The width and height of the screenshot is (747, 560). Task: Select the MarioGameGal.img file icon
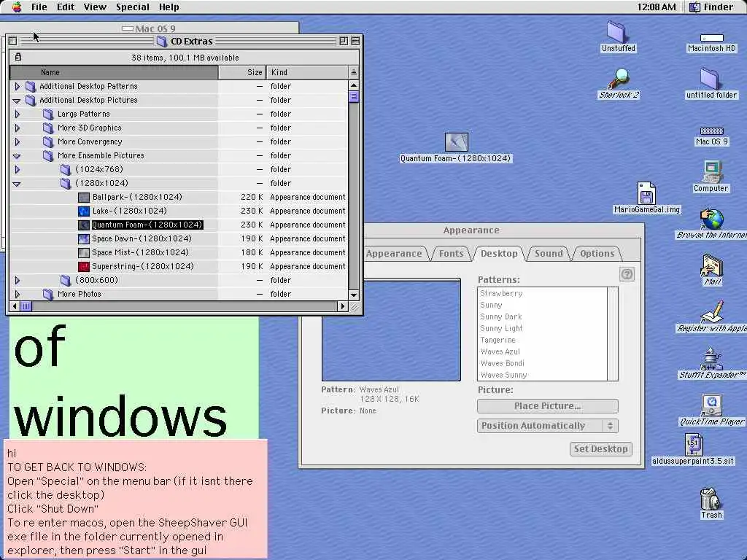(x=646, y=192)
